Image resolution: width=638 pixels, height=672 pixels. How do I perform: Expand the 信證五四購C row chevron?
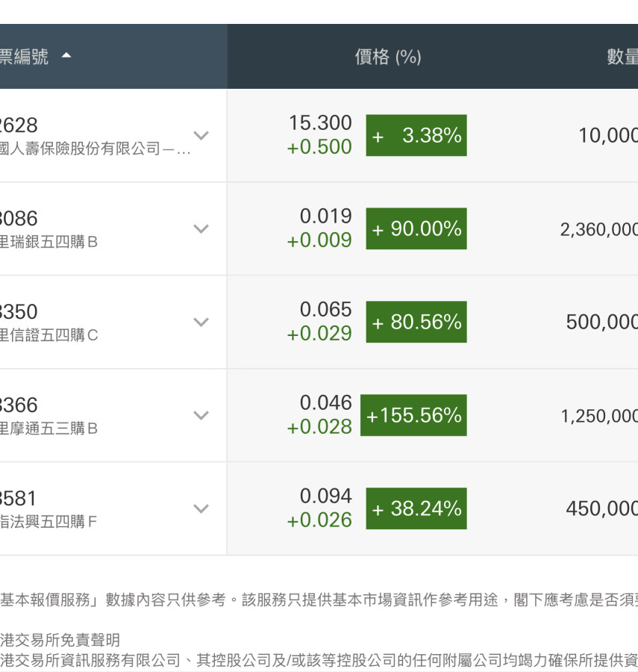[x=201, y=322]
